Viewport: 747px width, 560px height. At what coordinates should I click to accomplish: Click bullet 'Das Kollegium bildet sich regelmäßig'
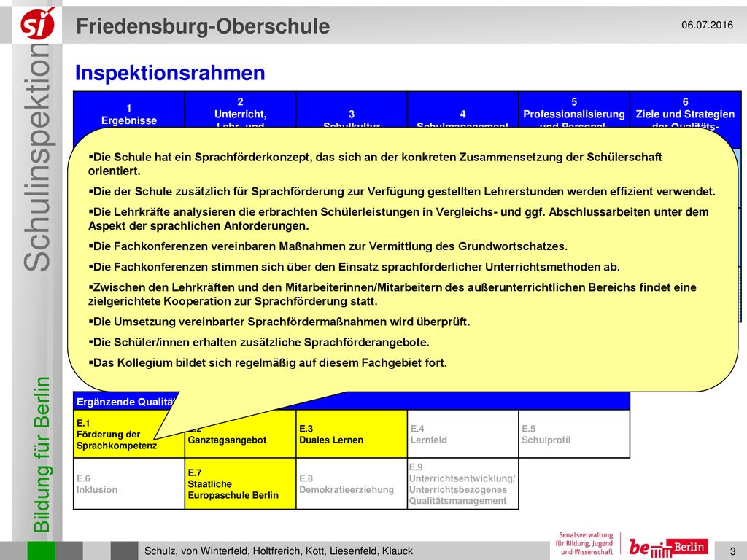pyautogui.click(x=268, y=362)
